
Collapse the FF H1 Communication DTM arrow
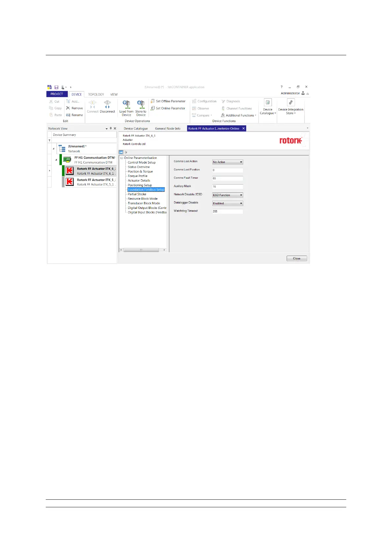point(56,160)
